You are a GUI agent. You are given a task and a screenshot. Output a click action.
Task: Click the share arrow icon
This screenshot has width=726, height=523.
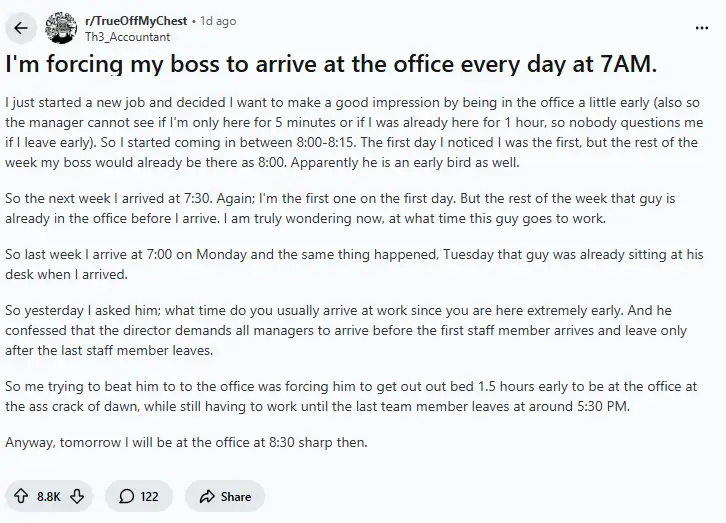click(207, 496)
